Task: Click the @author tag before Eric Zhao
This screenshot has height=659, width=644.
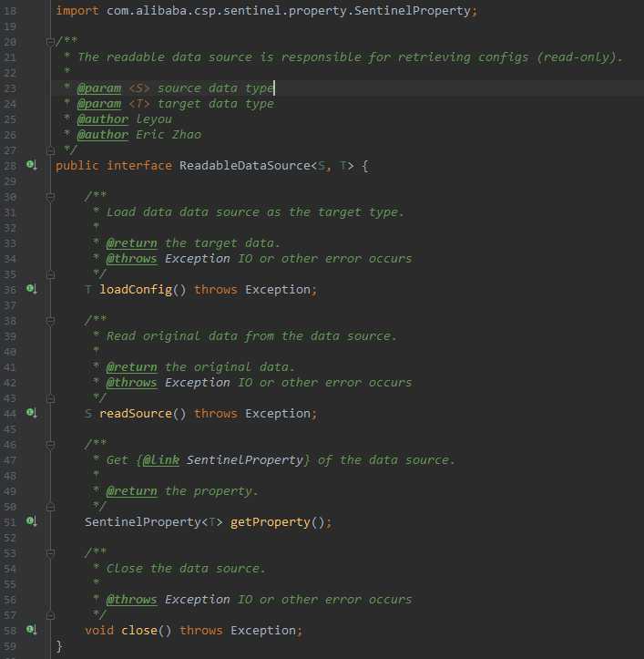Action: pyautogui.click(x=103, y=135)
